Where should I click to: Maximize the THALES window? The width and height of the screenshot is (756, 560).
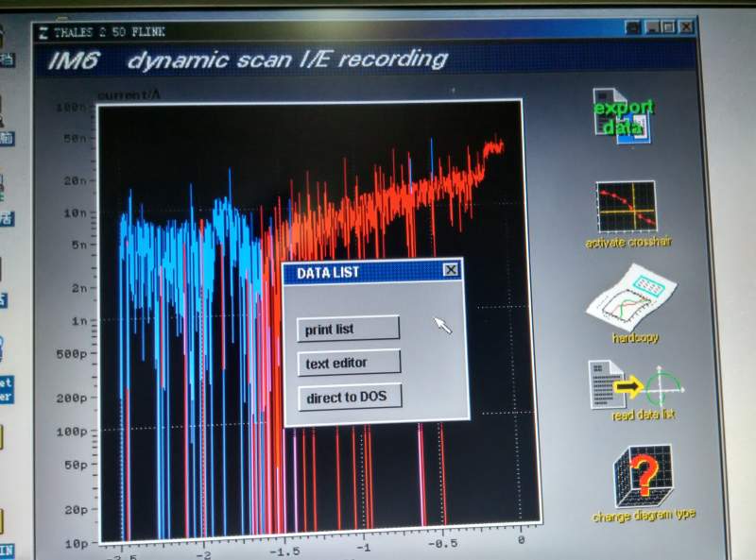pos(669,26)
